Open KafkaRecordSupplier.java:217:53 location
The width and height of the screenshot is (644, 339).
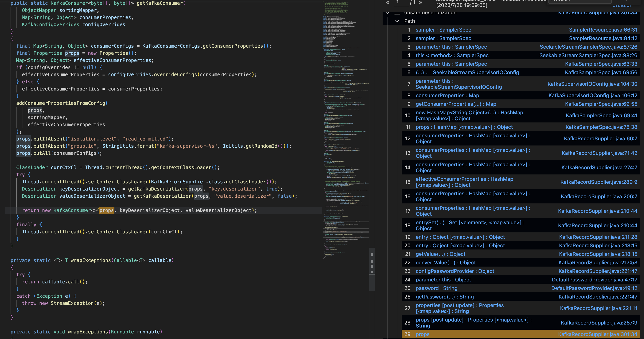point(598,263)
